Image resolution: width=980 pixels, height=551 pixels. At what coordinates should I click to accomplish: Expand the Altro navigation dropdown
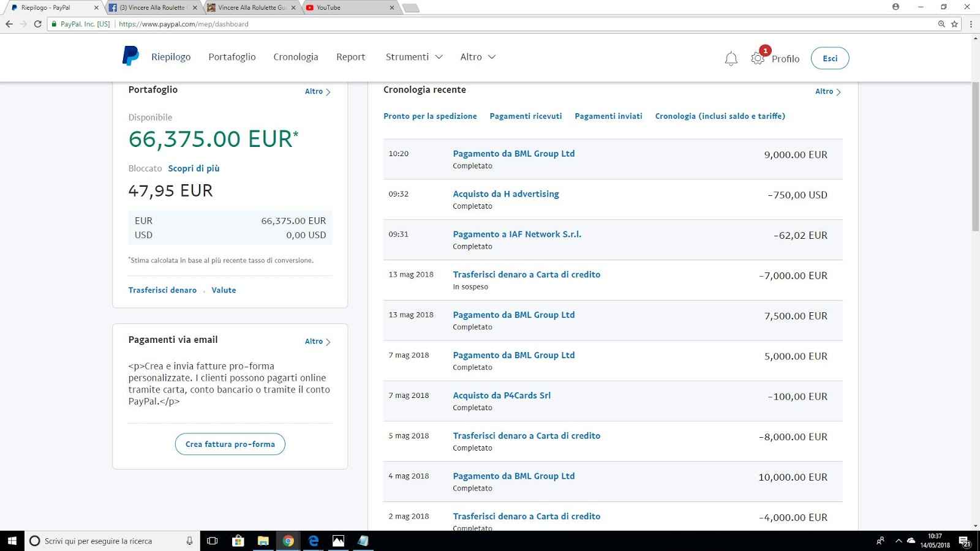coord(478,57)
